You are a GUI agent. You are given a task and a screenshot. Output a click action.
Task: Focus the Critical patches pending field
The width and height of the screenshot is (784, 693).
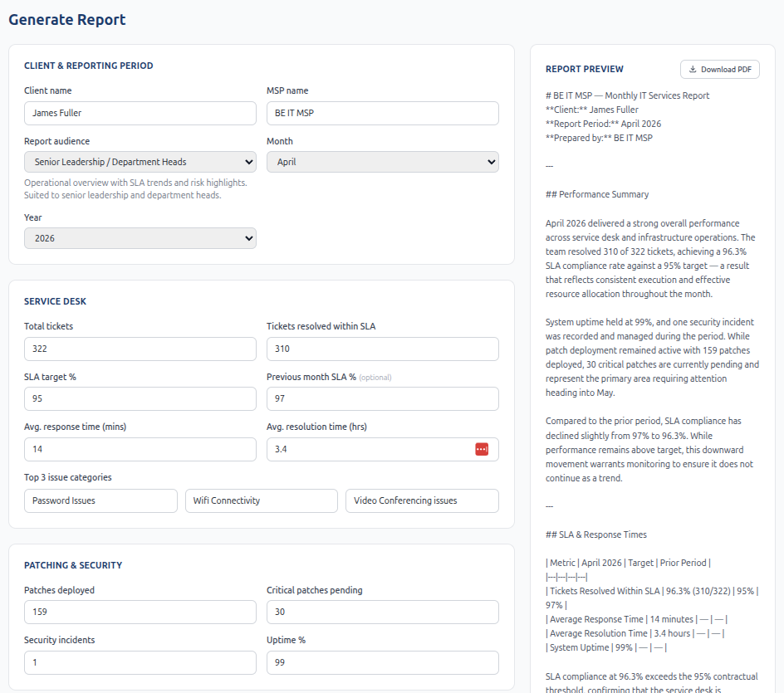(382, 612)
